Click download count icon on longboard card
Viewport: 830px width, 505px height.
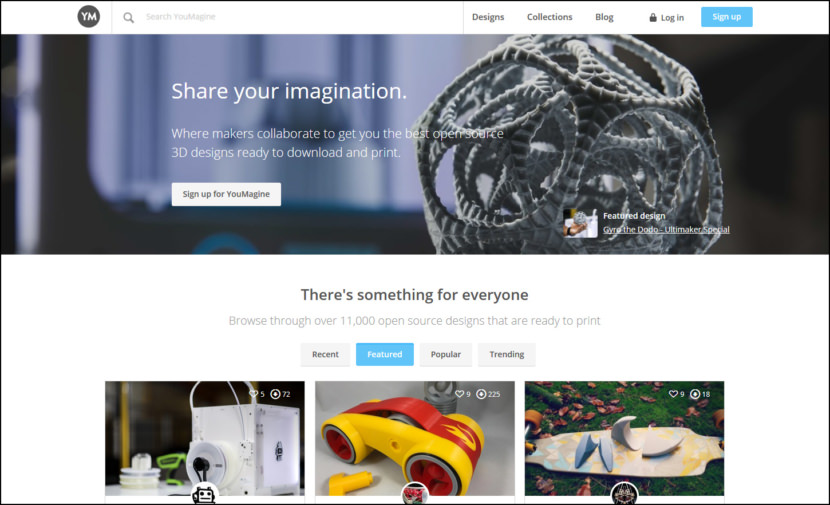695,394
